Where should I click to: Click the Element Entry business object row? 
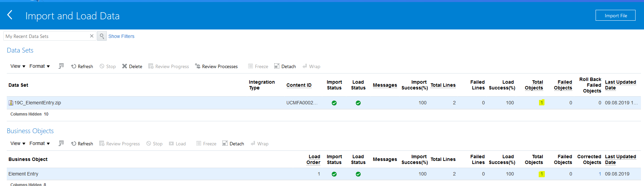click(23, 174)
